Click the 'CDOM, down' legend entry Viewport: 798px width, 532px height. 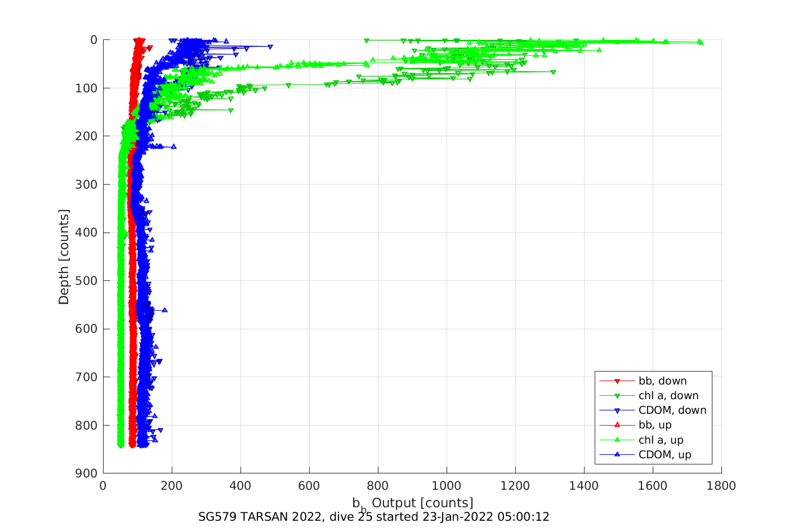653,410
